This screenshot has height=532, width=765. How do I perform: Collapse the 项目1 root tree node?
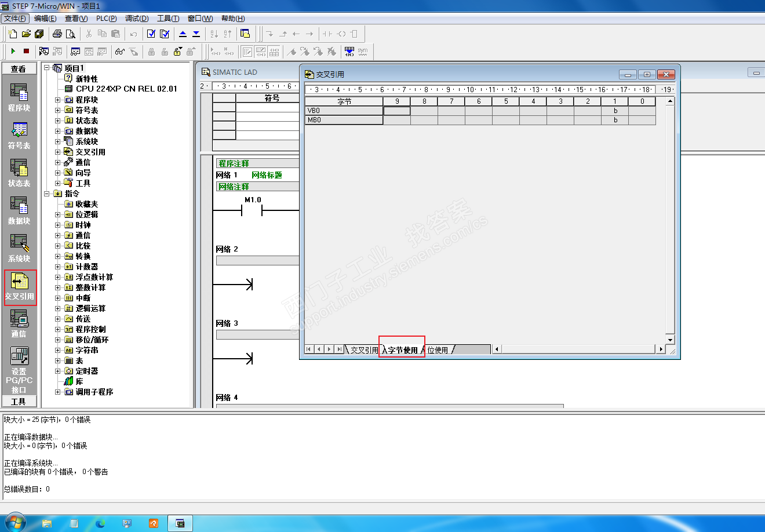tap(48, 68)
